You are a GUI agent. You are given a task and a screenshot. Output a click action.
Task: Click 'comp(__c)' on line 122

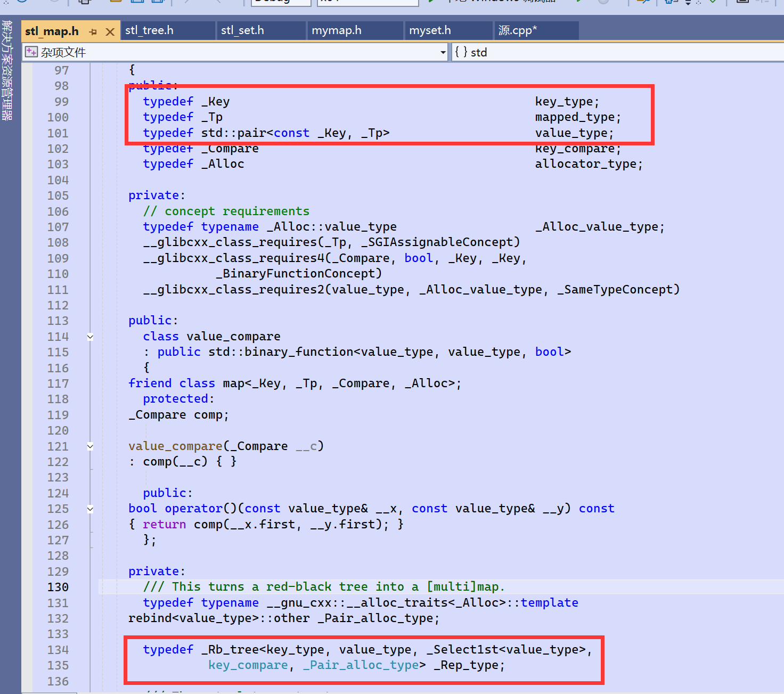coord(175,462)
